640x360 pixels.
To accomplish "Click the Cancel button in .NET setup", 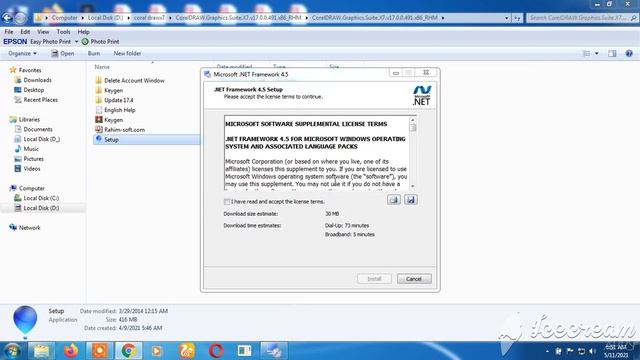I will click(x=413, y=279).
